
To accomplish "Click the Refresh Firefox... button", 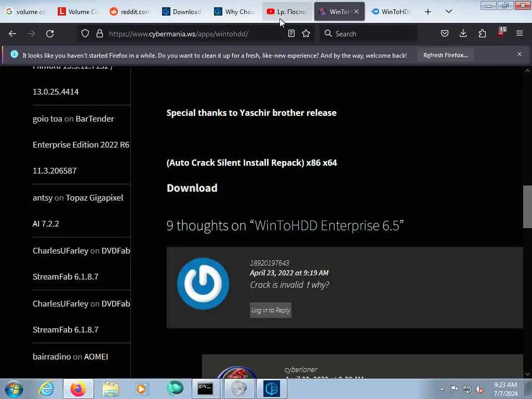I will tap(445, 55).
